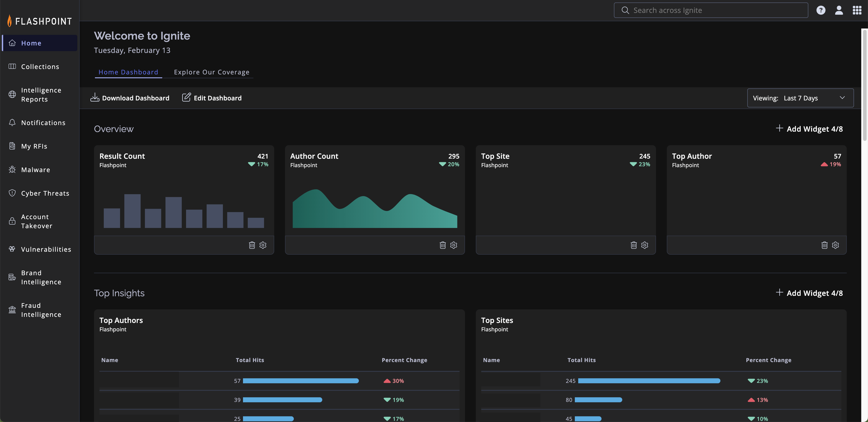The width and height of the screenshot is (868, 422).
Task: Click the 57 hits bar in Top Authors
Action: tap(301, 381)
